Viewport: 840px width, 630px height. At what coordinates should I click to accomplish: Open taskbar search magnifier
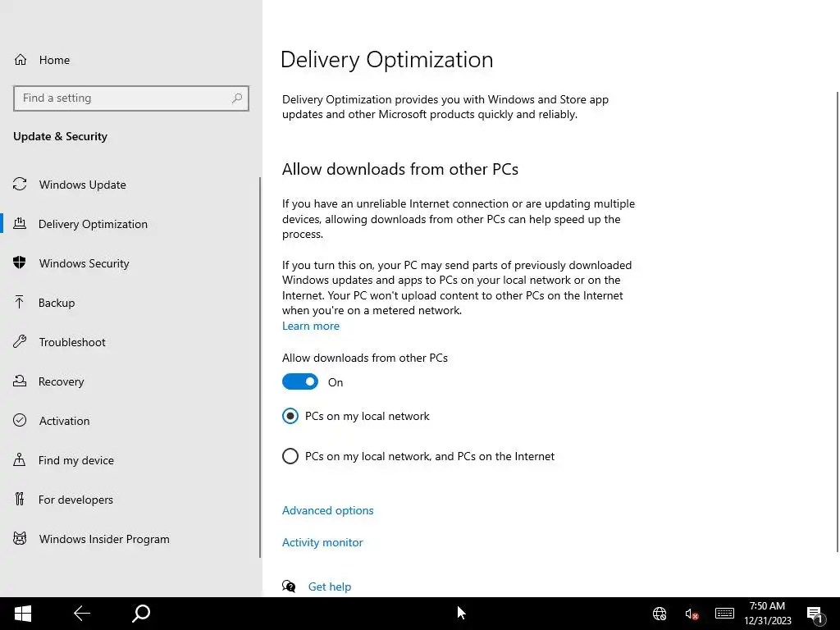[x=141, y=614]
